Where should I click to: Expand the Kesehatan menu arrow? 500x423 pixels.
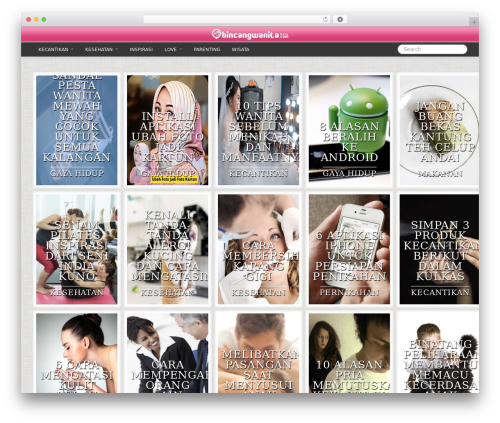(117, 49)
